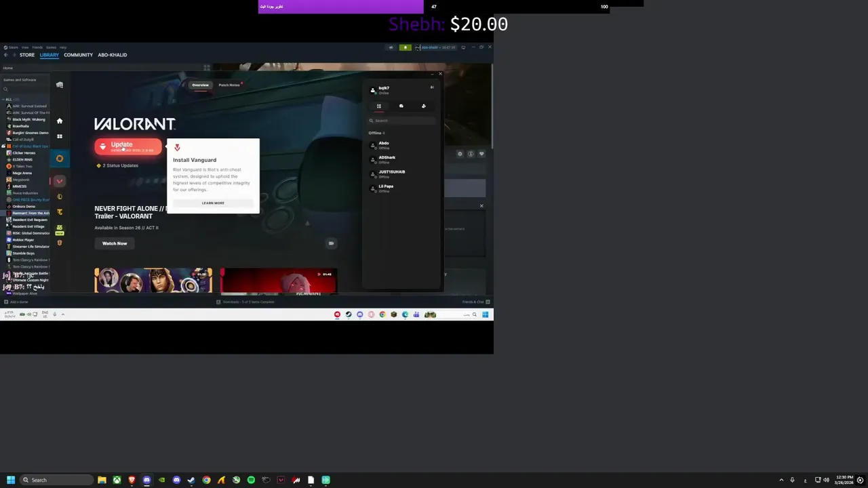Open Spotify from the Windows taskbar
Viewport: 868px width, 488px height.
(x=251, y=480)
